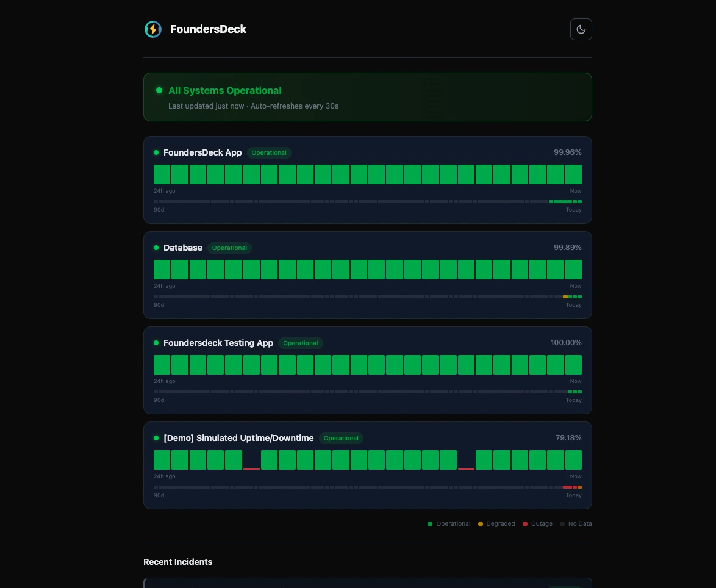Click the No Data legend indicator
This screenshot has width=716, height=588.
pyautogui.click(x=562, y=523)
